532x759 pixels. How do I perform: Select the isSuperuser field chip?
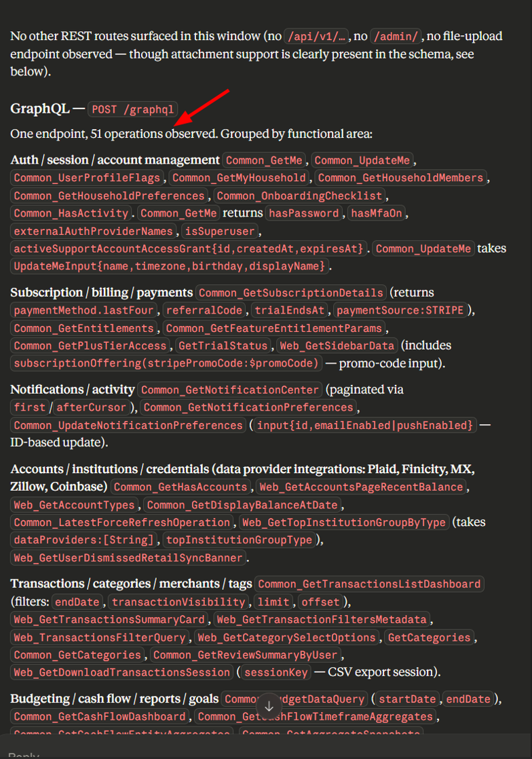pyautogui.click(x=218, y=231)
